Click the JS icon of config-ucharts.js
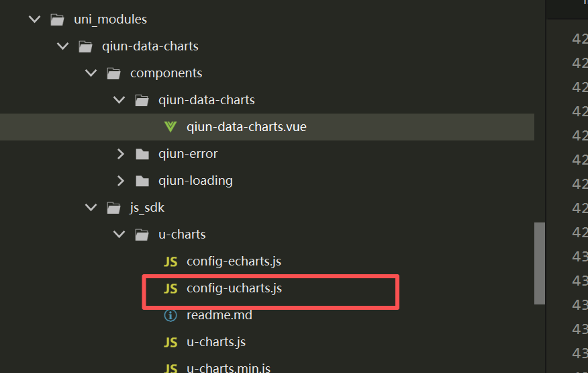 click(x=170, y=288)
